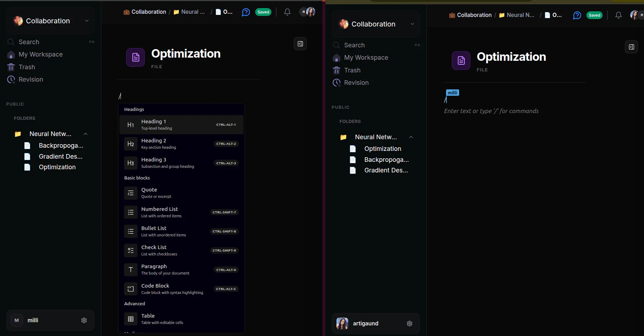Click the Check List icon
This screenshot has width=644, height=336.
[x=131, y=250]
